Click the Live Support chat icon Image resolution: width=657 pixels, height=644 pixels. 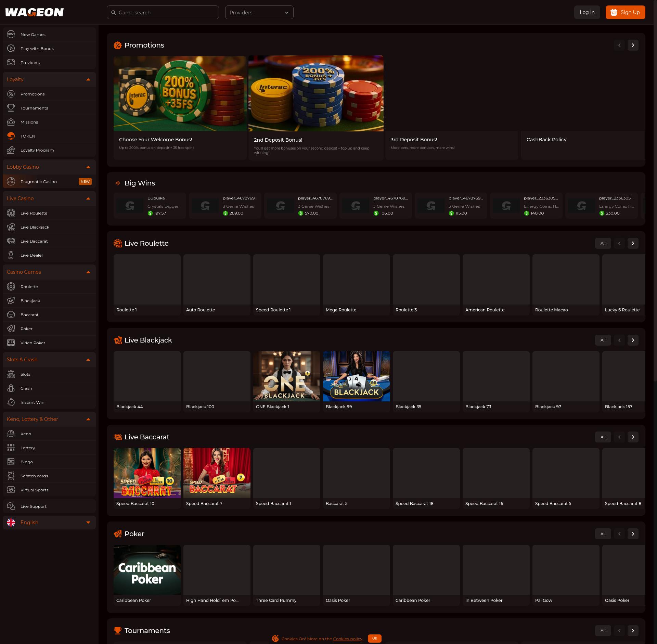pyautogui.click(x=11, y=506)
